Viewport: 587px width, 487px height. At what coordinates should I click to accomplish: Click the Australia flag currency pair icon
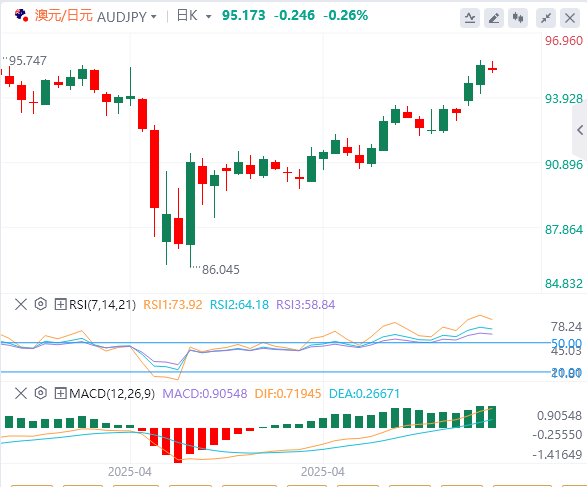coord(21,16)
